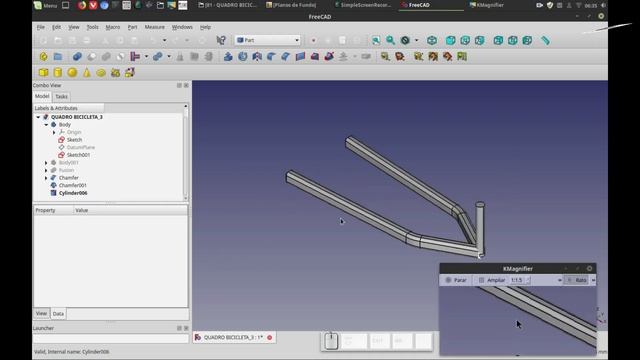Open the Part workbench selector dropdown
This screenshot has width=640, height=360.
coord(268,40)
